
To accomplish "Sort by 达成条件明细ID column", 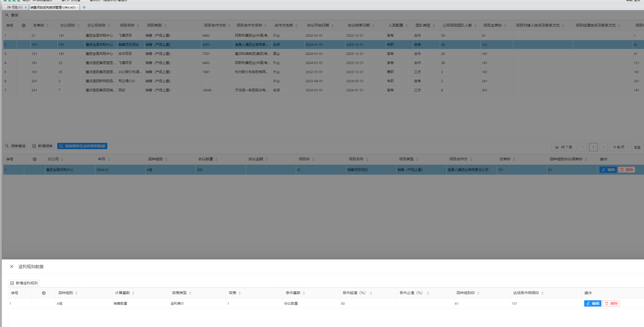I will click(x=542, y=293).
